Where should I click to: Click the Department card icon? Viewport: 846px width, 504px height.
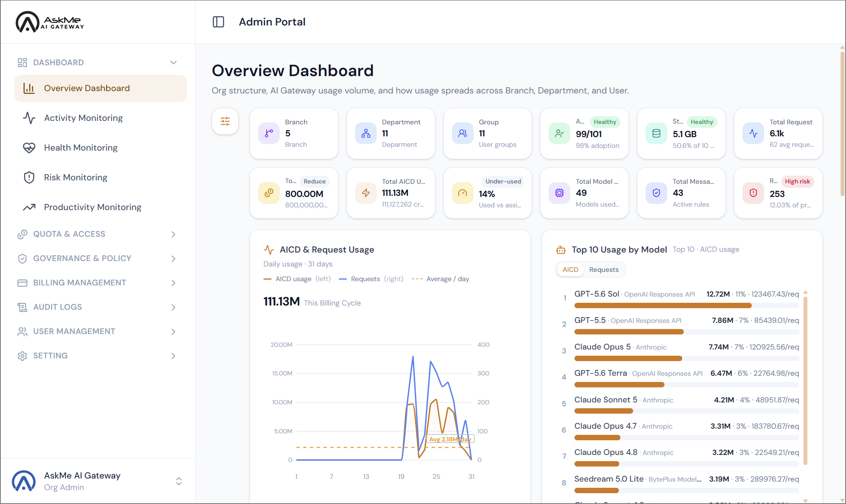(366, 133)
